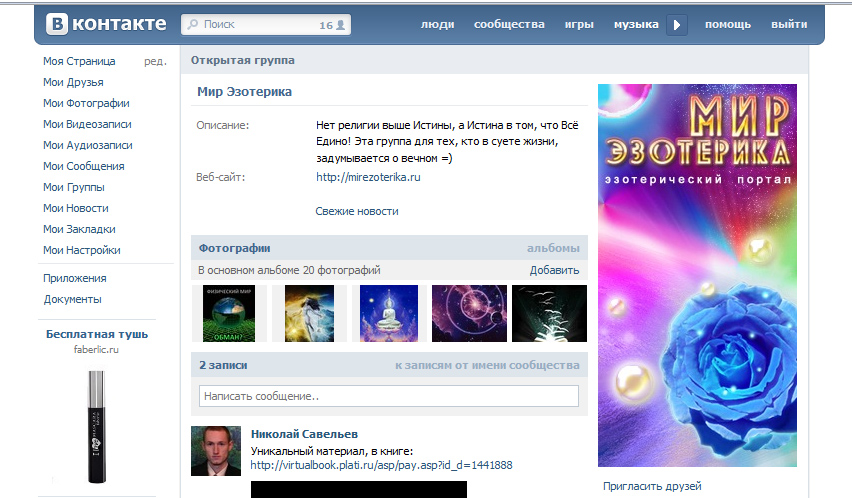Image resolution: width=852 pixels, height=498 pixels.
Task: Open the альбомы link
Action: [553, 248]
